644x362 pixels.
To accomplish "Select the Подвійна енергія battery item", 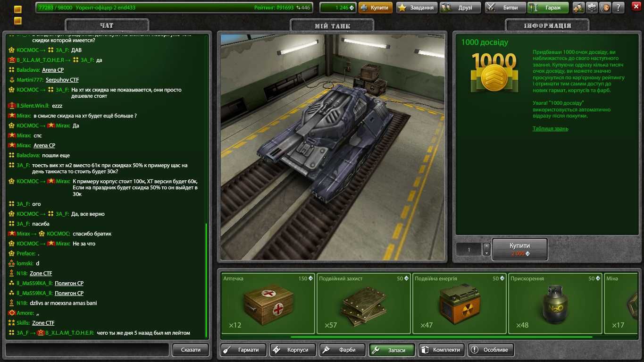I will pyautogui.click(x=460, y=303).
